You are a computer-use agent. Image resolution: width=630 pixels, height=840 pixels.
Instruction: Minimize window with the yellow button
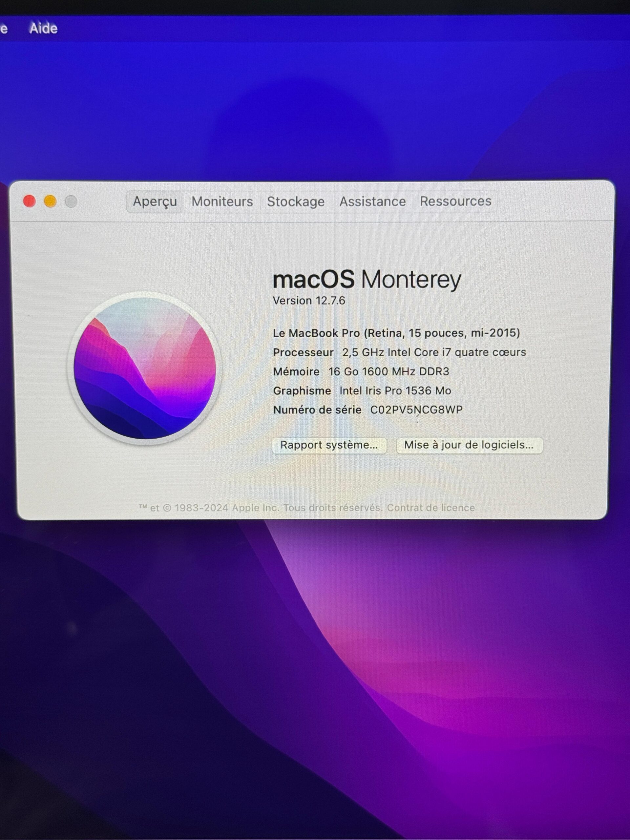click(51, 201)
